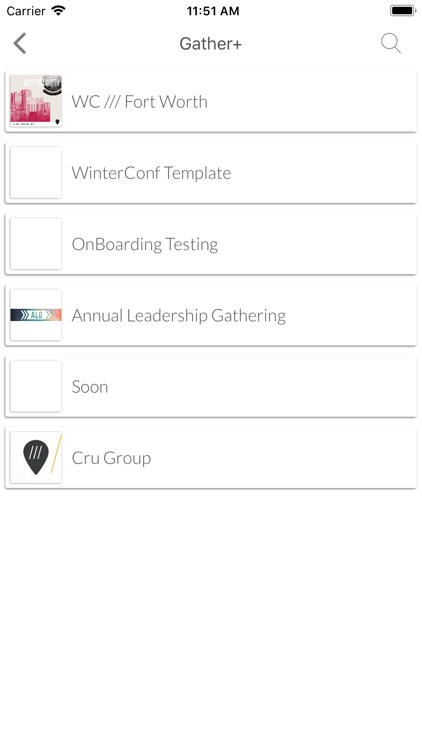The width and height of the screenshot is (422, 750).
Task: Open the WC /// Fort Worth event
Action: point(211,101)
